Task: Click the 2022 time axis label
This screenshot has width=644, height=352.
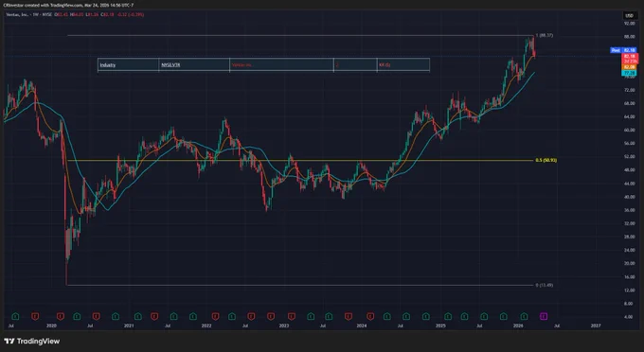Action: [206, 326]
